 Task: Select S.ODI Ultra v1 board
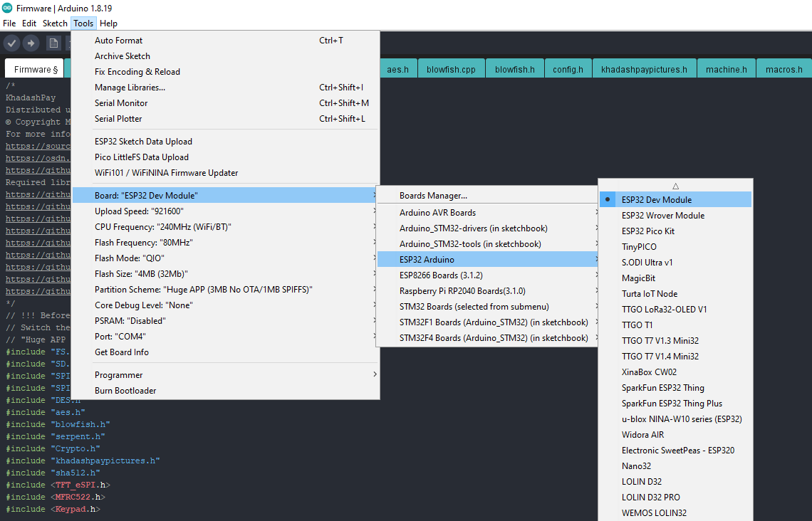pyautogui.click(x=675, y=263)
